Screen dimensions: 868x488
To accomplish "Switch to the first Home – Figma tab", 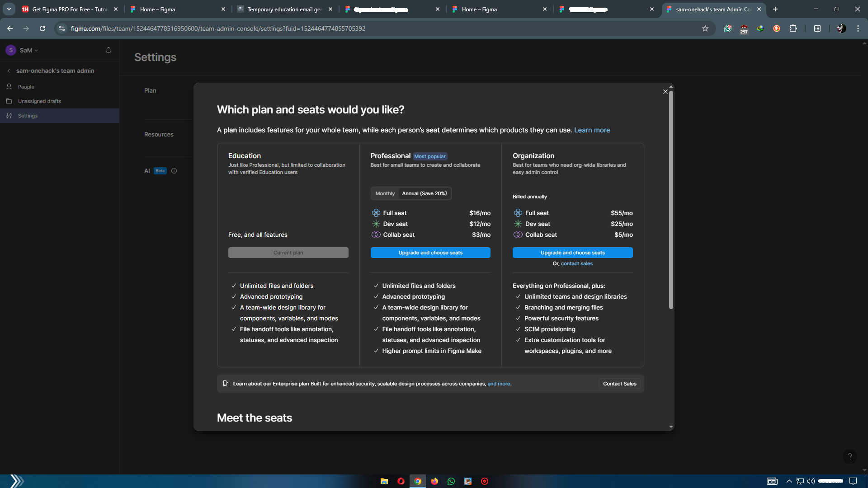I will (x=177, y=9).
